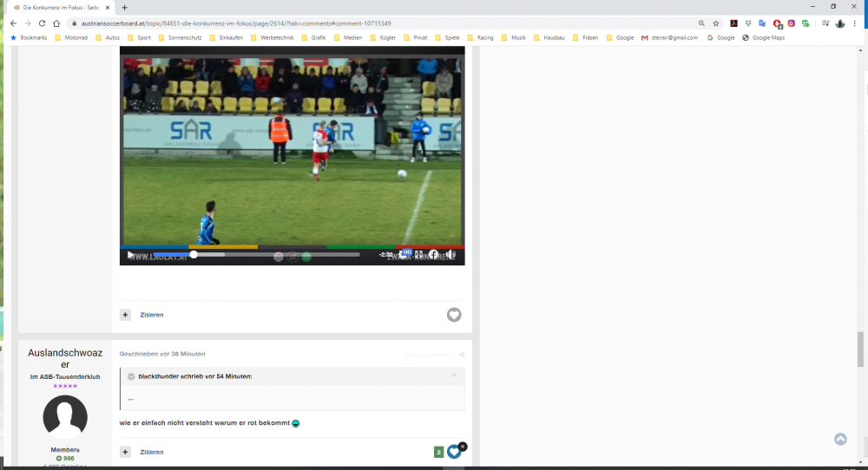
Task: Share Auslandschwoazer's post via share icon
Action: 462,355
